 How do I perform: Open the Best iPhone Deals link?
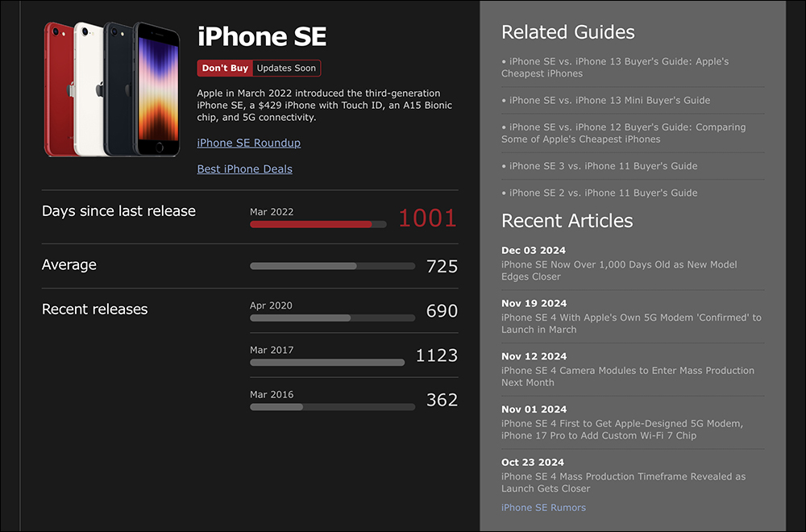point(245,169)
